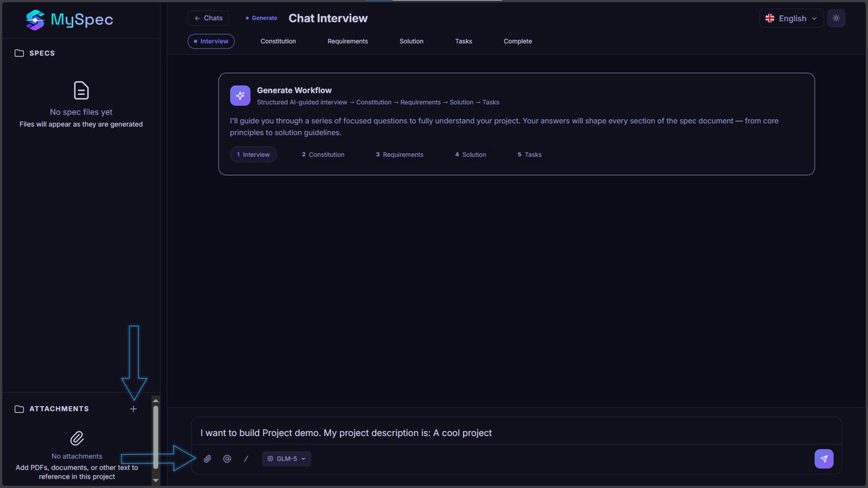This screenshot has width=868, height=488.
Task: Click the slash command icon
Action: coord(246,458)
